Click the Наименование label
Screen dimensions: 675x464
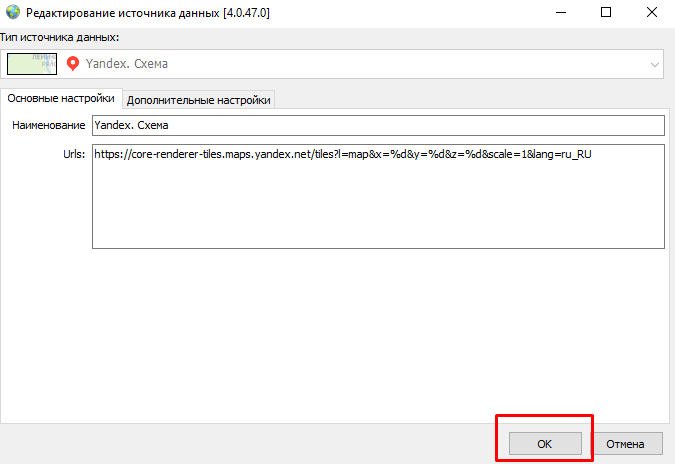(x=49, y=125)
